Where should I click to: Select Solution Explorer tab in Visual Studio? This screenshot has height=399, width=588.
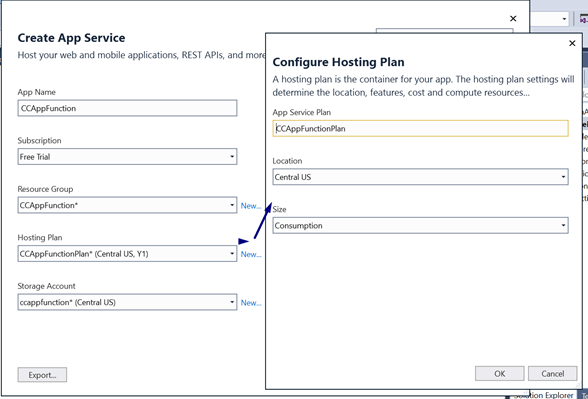click(544, 395)
